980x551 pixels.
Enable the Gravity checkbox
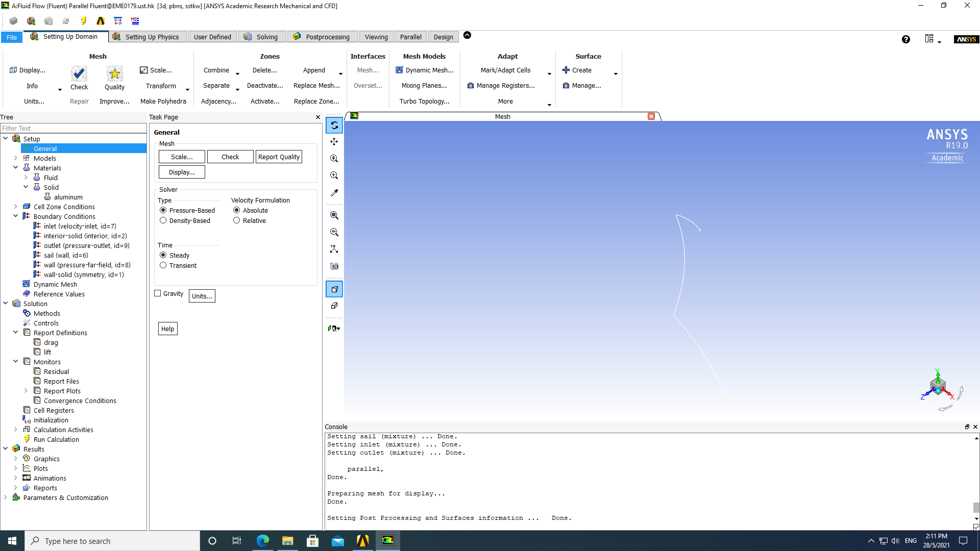(x=158, y=293)
